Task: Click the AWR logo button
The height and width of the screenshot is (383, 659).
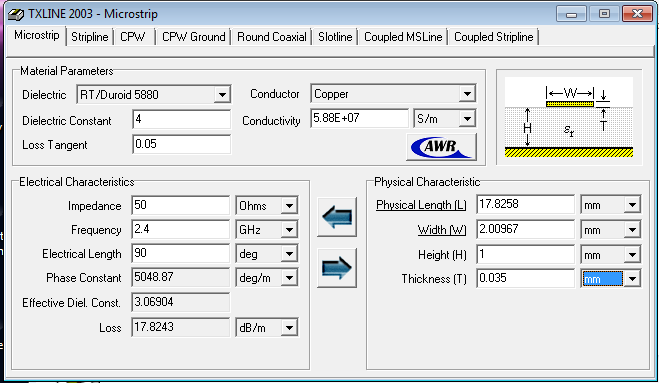Action: click(x=441, y=147)
